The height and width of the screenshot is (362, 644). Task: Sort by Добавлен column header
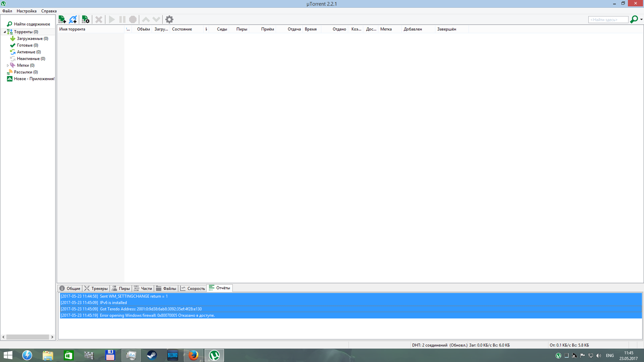pos(419,29)
